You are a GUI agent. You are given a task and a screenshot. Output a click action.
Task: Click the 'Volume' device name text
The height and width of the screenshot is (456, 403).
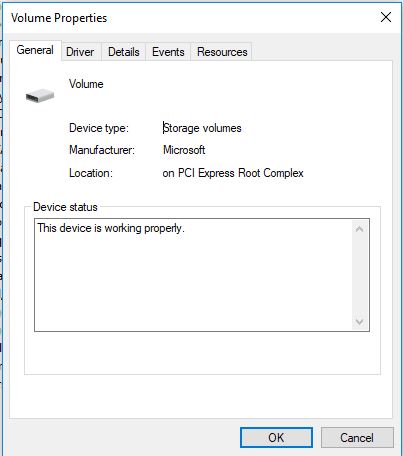tap(86, 84)
